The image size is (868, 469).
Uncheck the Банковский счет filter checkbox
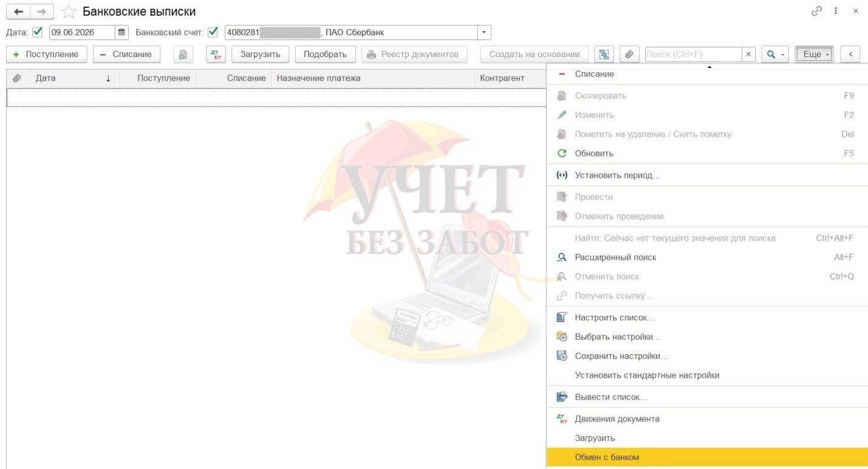click(213, 32)
